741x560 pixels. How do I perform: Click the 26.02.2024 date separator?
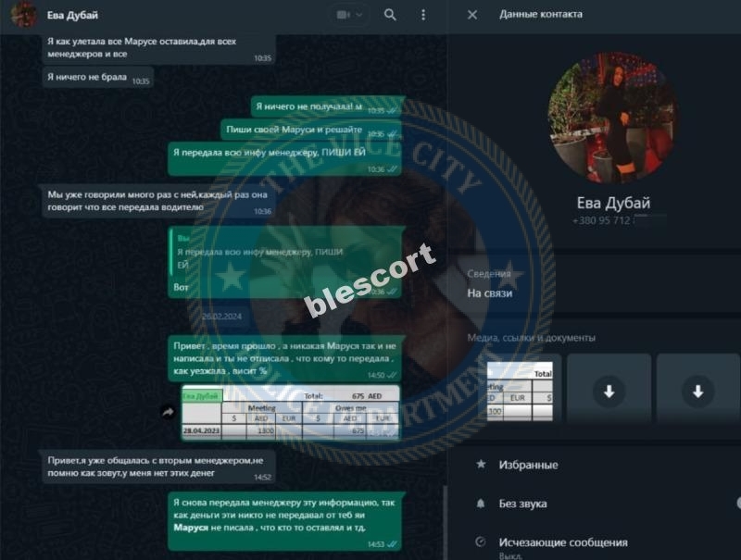coord(221,317)
